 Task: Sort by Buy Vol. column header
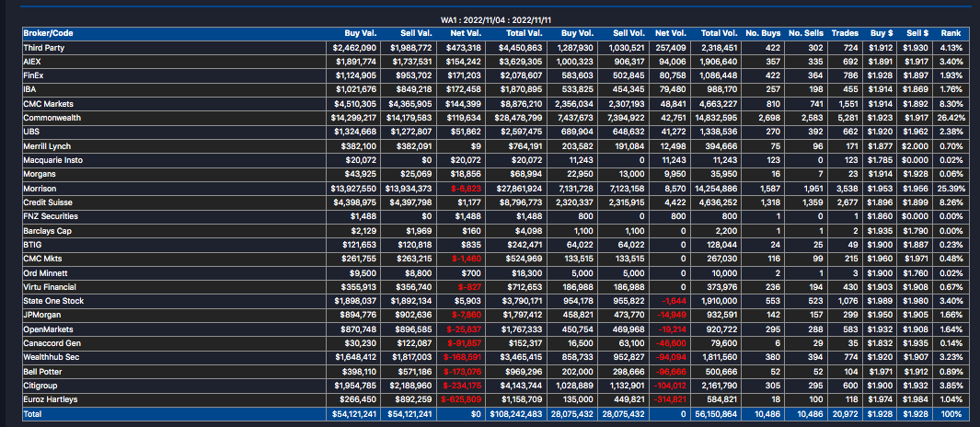pyautogui.click(x=578, y=33)
